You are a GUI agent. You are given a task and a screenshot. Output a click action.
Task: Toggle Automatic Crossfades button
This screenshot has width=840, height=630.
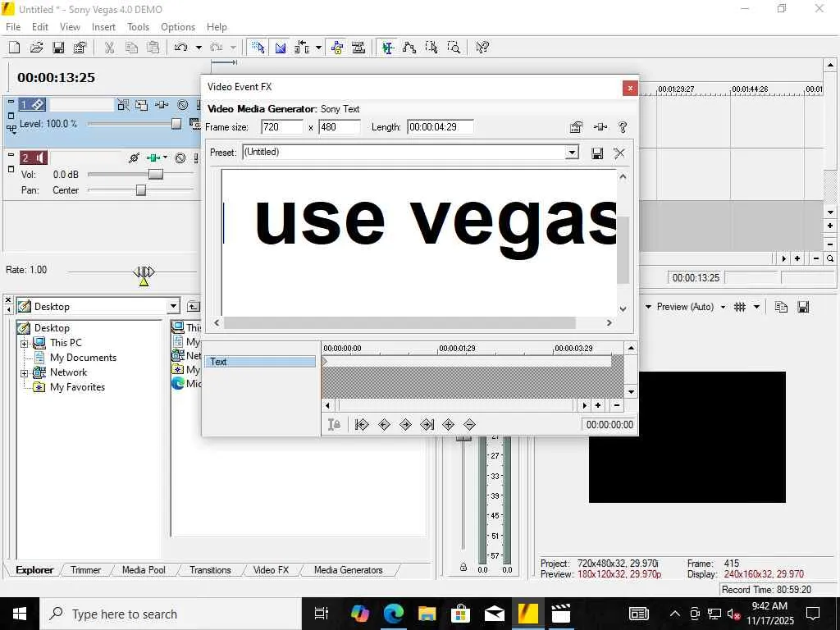[281, 47]
